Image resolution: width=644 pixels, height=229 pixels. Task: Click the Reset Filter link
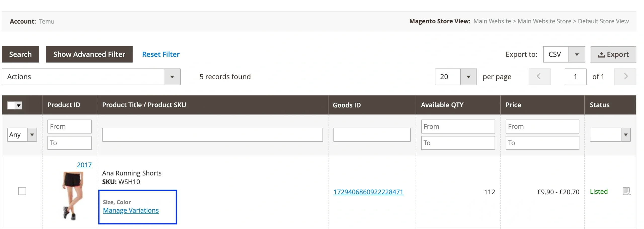tap(161, 54)
